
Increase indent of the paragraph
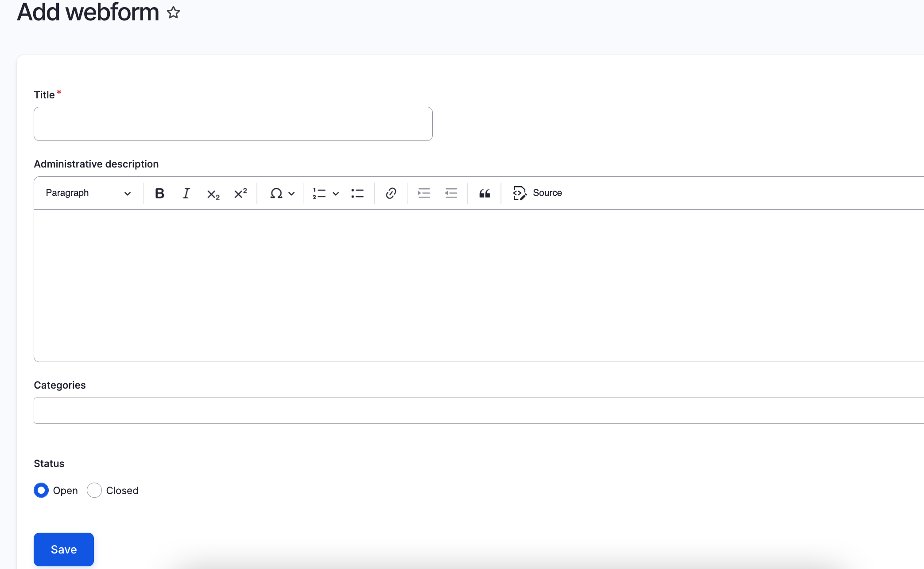(x=424, y=193)
